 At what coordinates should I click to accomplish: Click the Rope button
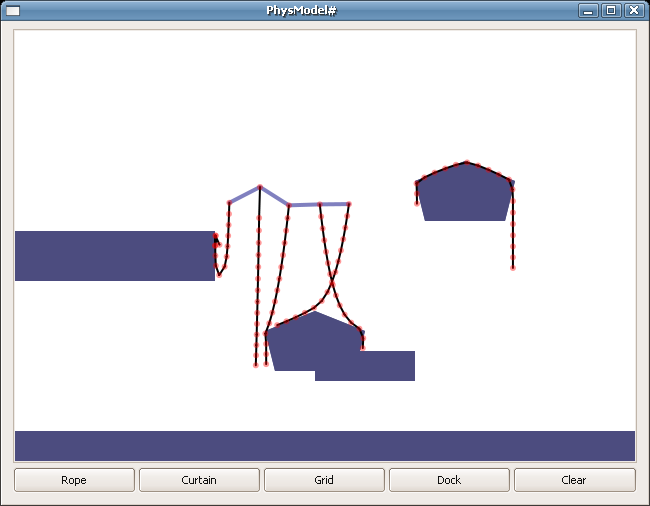[x=74, y=480]
